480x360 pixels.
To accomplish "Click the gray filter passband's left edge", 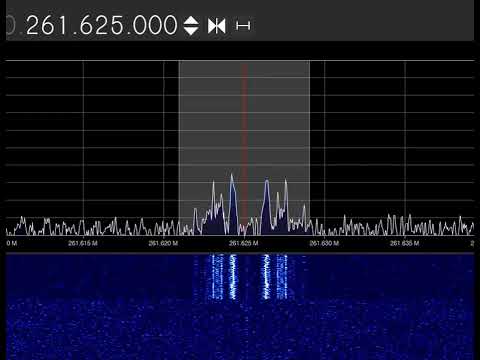I will click(179, 147).
